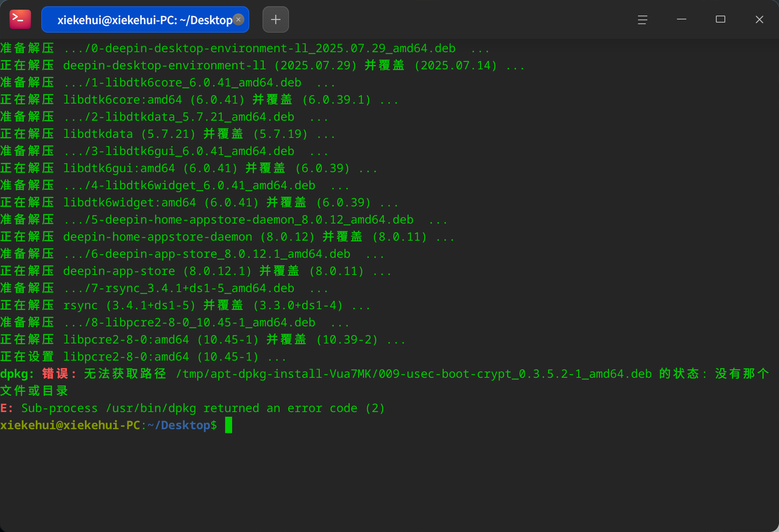Image resolution: width=779 pixels, height=532 pixels.
Task: Click the '正在设置 libpcre2-8-0:amd64 (10.45-1)' line
Action: (x=143, y=357)
